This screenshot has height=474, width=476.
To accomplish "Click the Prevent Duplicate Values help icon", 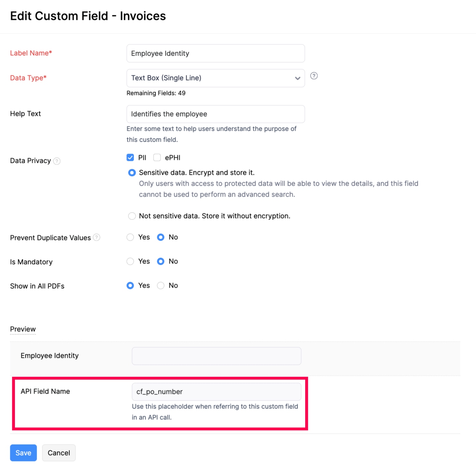I will (96, 237).
